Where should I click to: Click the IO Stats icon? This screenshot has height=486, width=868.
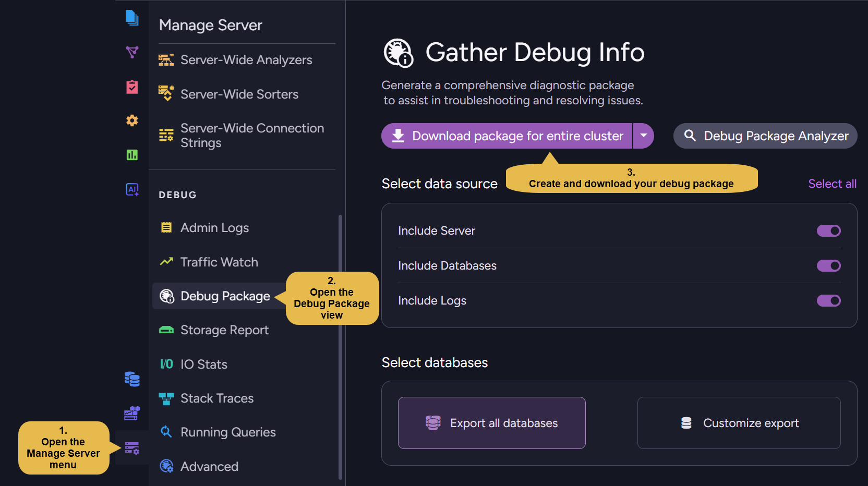click(x=166, y=364)
